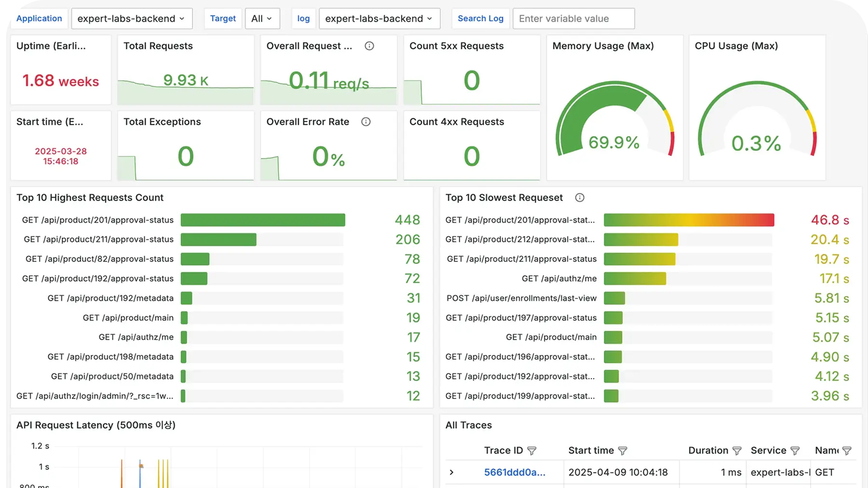Click the 201 approval-status bar in Highest Requests
This screenshot has width=868, height=488.
263,220
